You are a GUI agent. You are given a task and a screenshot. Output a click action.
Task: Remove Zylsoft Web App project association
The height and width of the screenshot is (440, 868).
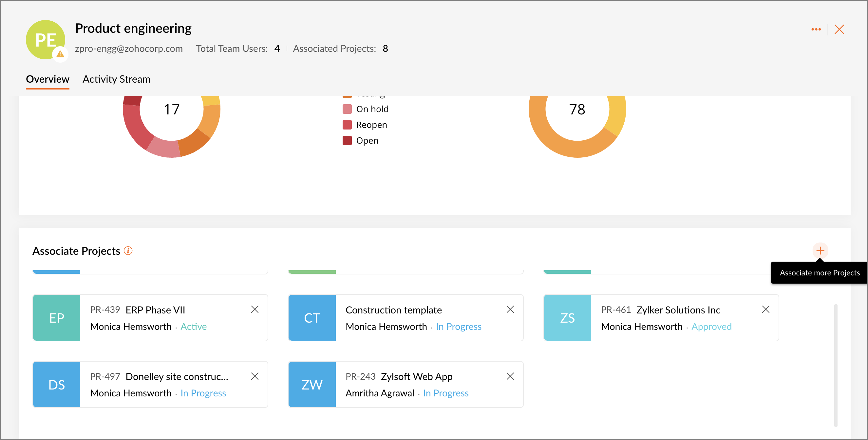click(x=510, y=376)
